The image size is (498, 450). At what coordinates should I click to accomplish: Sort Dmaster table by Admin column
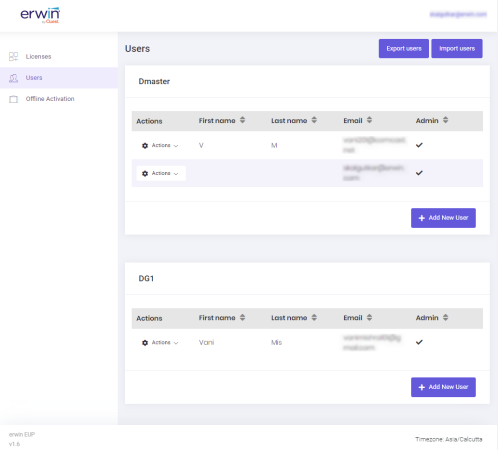(445, 120)
